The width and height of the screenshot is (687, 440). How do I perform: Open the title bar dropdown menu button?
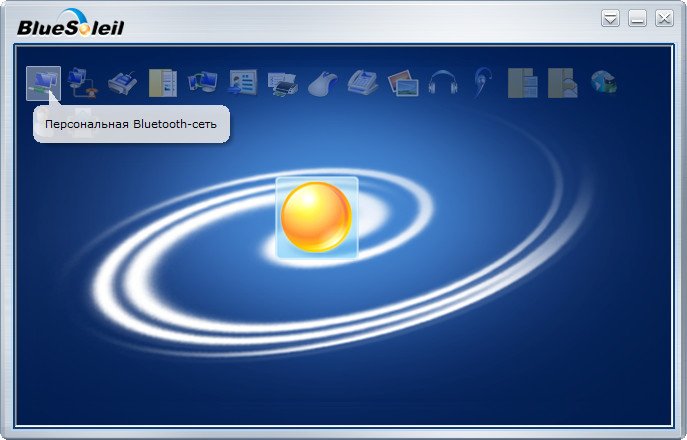pyautogui.click(x=610, y=19)
